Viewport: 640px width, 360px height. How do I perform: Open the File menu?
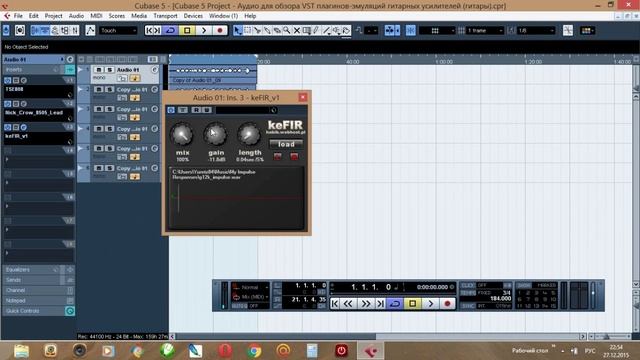tap(18, 16)
